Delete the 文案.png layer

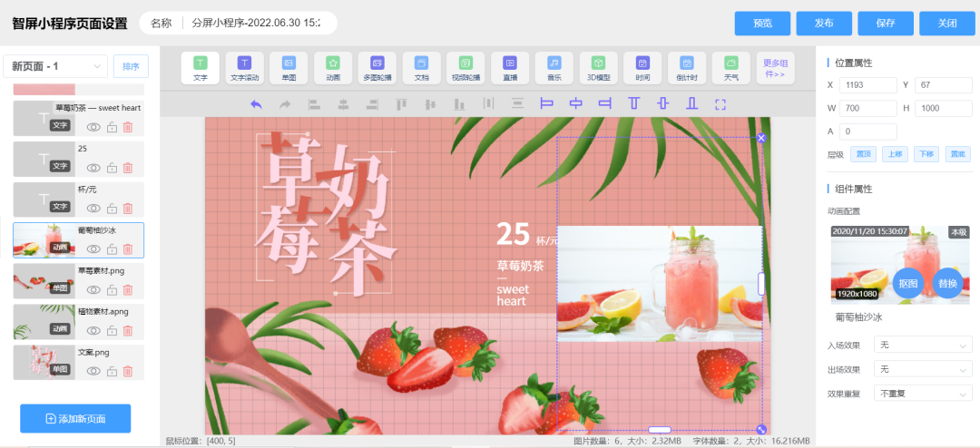pyautogui.click(x=128, y=371)
